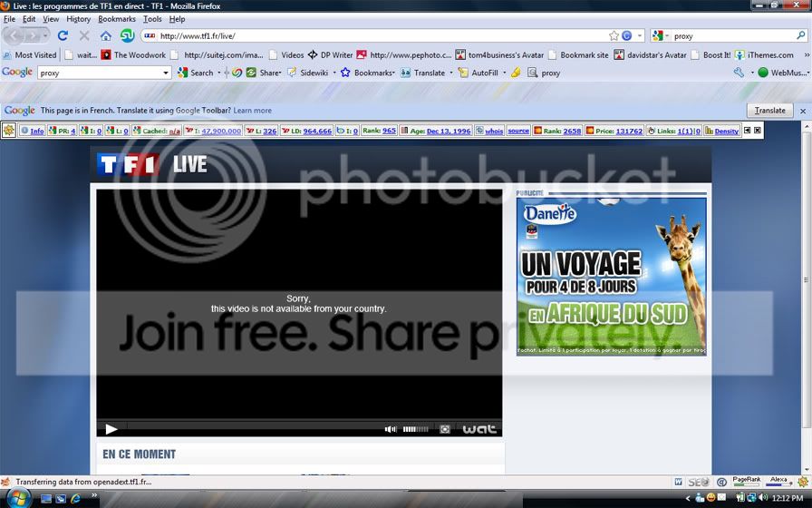Open the StumbleUpon toolbar icon
The width and height of the screenshot is (812, 508).
tap(128, 35)
